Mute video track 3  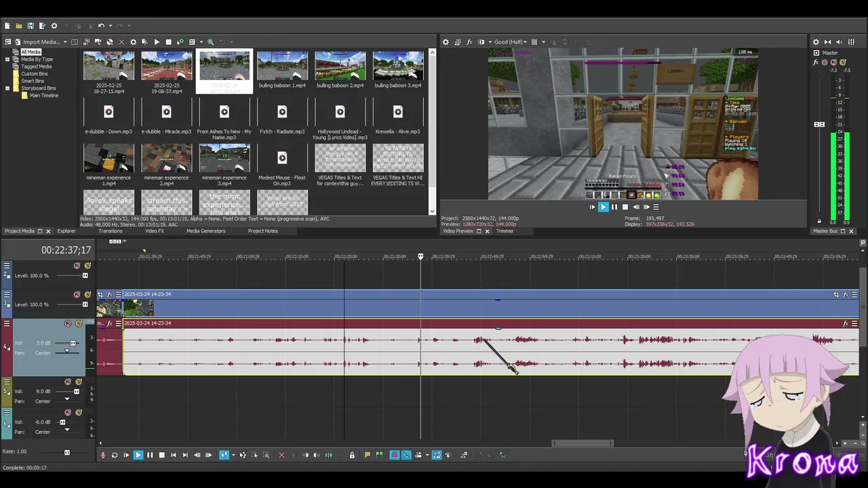click(x=77, y=294)
